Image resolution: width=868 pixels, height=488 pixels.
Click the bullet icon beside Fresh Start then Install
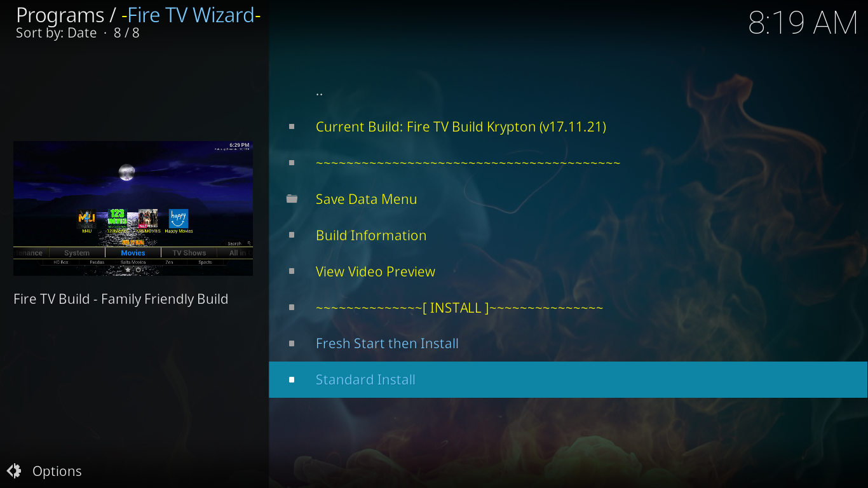pos(292,343)
